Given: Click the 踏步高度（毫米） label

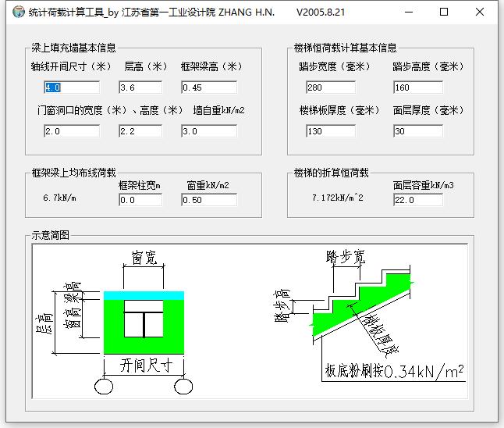Looking at the screenshot, I should 428,66.
